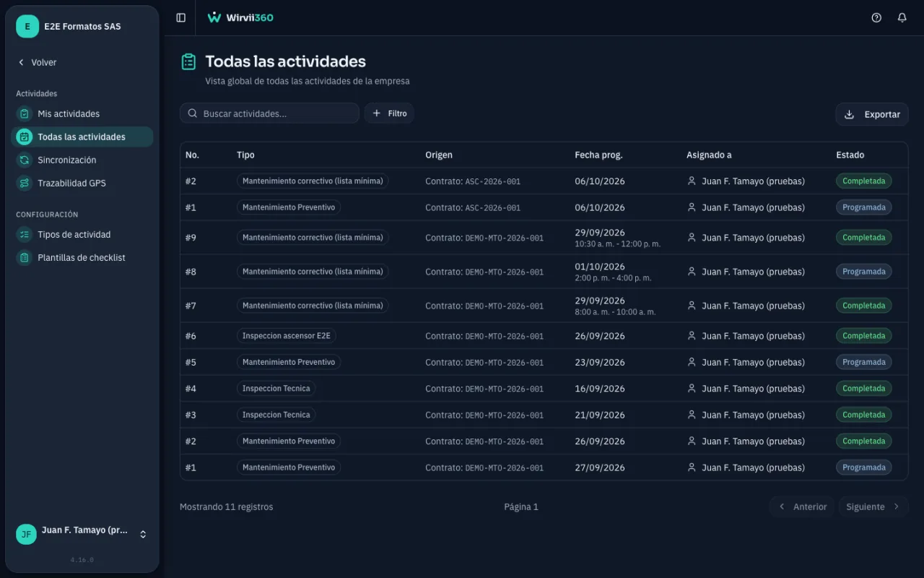Click the Asignado a column header
This screenshot has width=924, height=578.
pyautogui.click(x=709, y=155)
